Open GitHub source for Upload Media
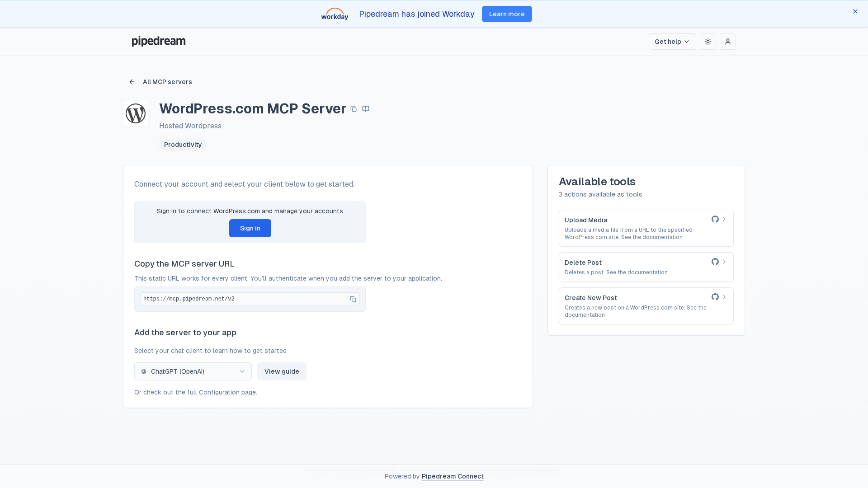 (x=715, y=219)
